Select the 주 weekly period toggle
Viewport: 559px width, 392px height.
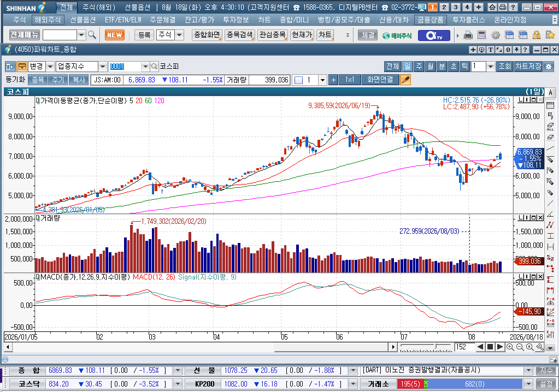pos(419,66)
